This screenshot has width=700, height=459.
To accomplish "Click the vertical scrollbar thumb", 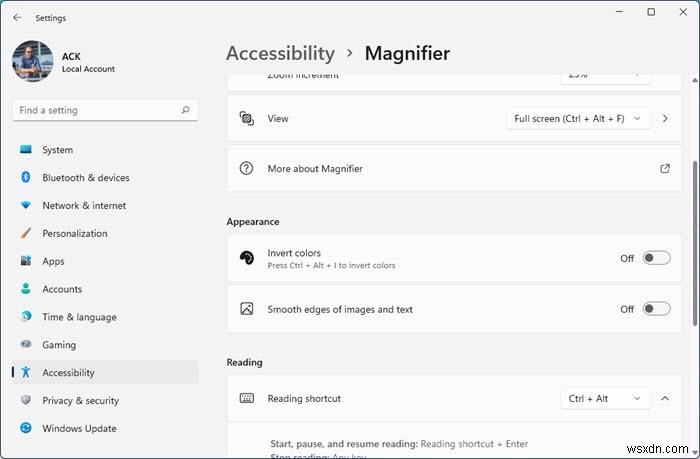I will pos(695,243).
